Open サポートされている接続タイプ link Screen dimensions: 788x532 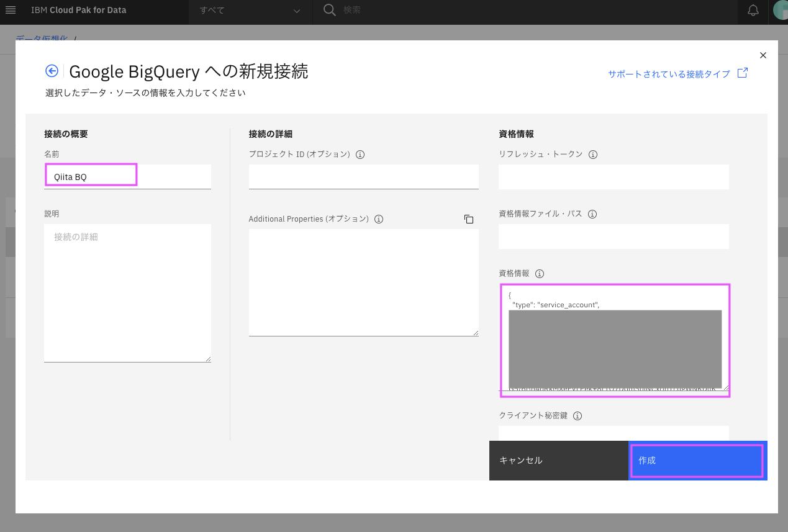(x=669, y=74)
